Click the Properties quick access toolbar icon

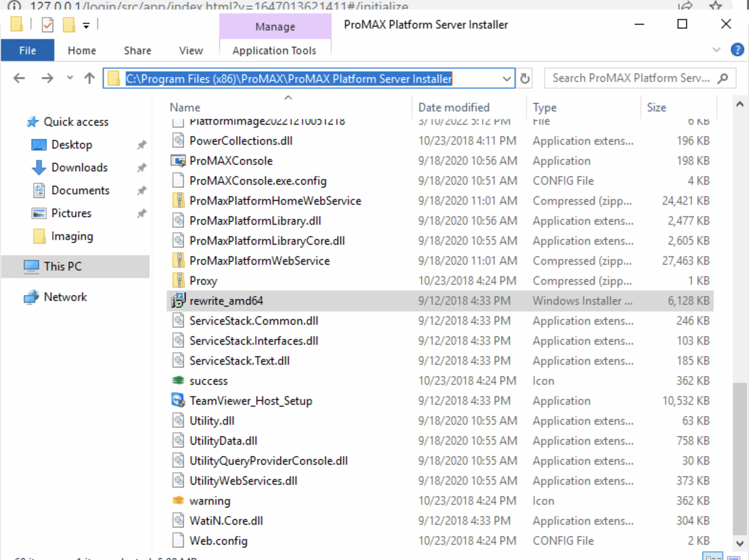coord(47,25)
